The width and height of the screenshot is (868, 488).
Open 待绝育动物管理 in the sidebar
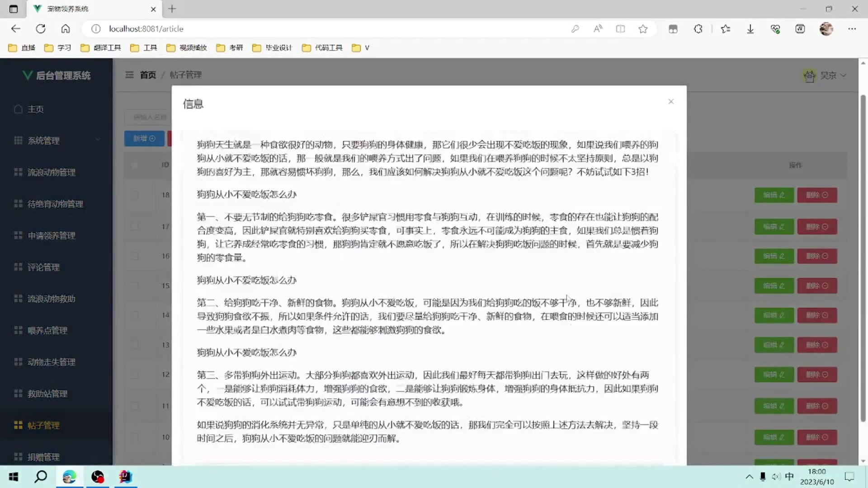pyautogui.click(x=56, y=204)
